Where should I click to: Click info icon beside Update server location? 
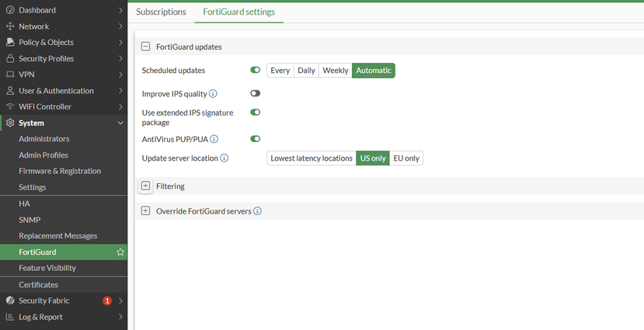[x=224, y=158]
